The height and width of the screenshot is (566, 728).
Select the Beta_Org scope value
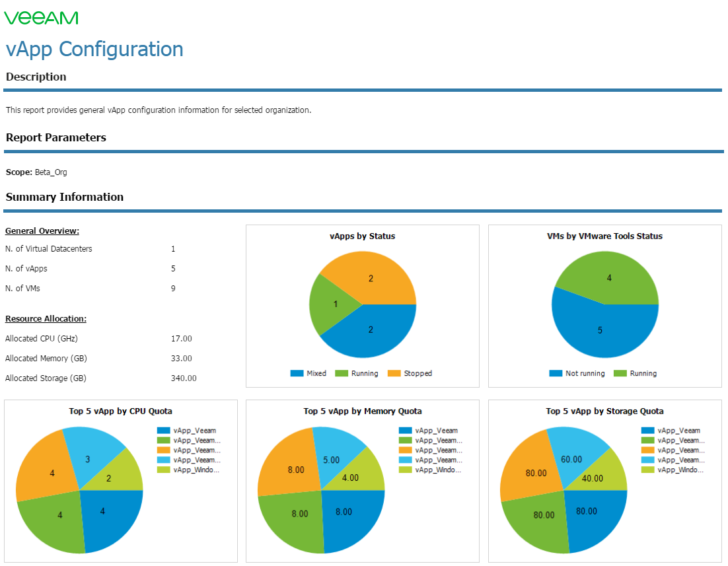[51, 172]
